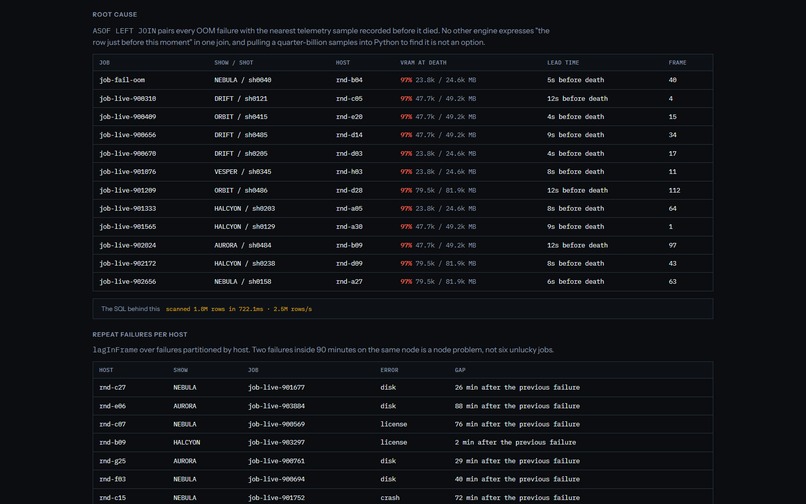Click host 'rnd-d28' cell
806x504 pixels.
pos(349,190)
